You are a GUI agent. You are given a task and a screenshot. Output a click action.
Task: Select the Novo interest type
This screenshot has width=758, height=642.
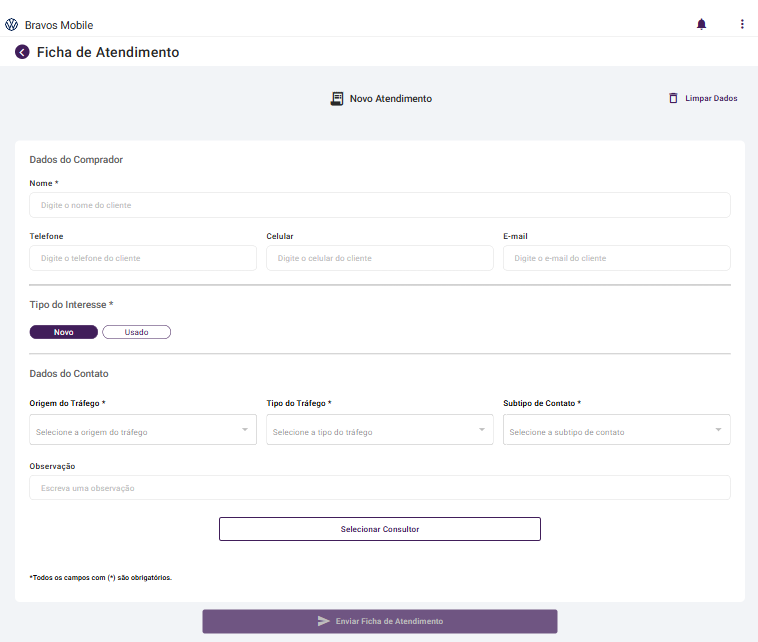pos(64,332)
